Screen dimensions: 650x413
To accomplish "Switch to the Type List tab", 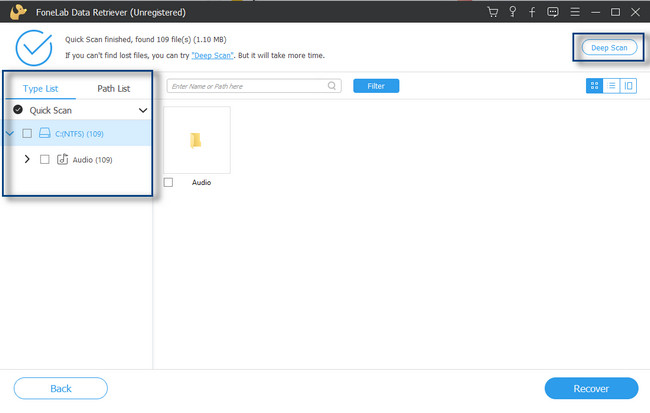I will 41,89.
